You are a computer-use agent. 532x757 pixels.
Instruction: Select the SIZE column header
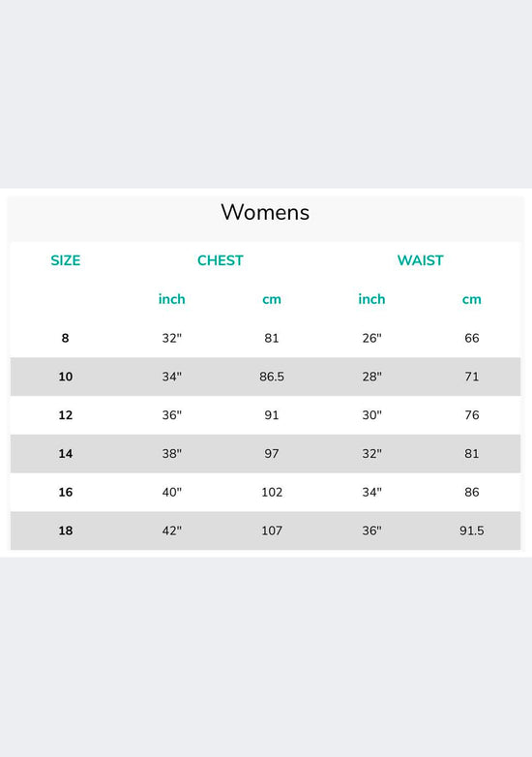click(x=66, y=260)
